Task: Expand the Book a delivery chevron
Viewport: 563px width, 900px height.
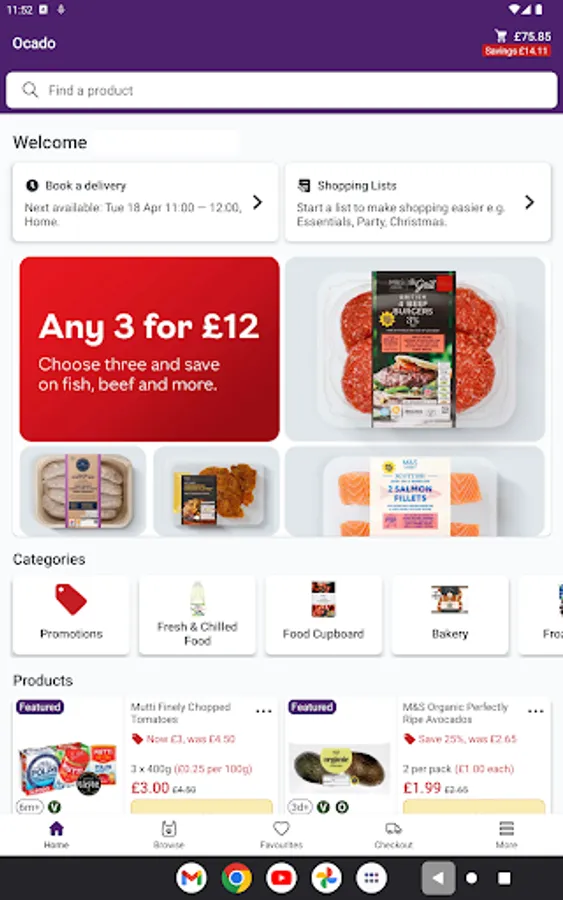Action: [258, 202]
